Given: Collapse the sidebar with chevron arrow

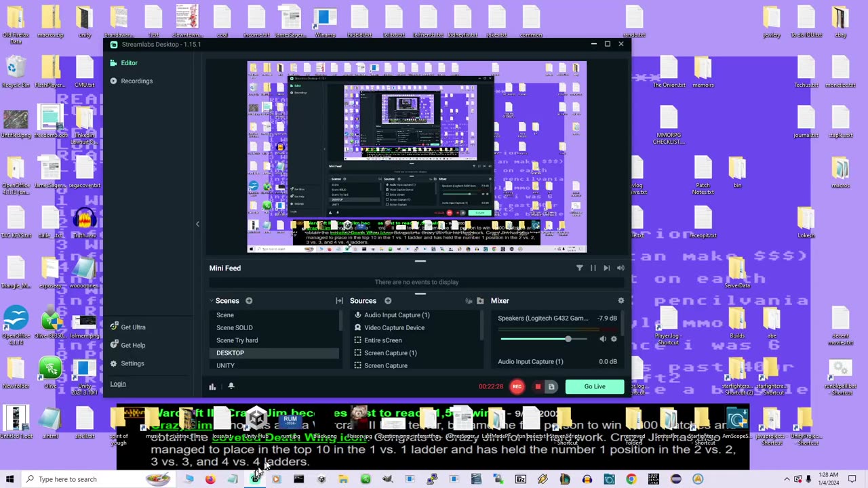Looking at the screenshot, I should (197, 224).
